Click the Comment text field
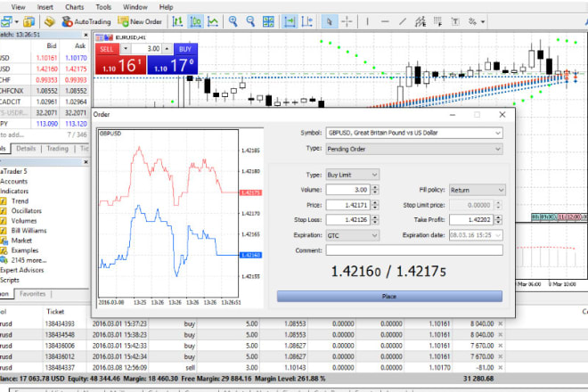Image resolution: width=588 pixels, height=392 pixels. tap(414, 250)
